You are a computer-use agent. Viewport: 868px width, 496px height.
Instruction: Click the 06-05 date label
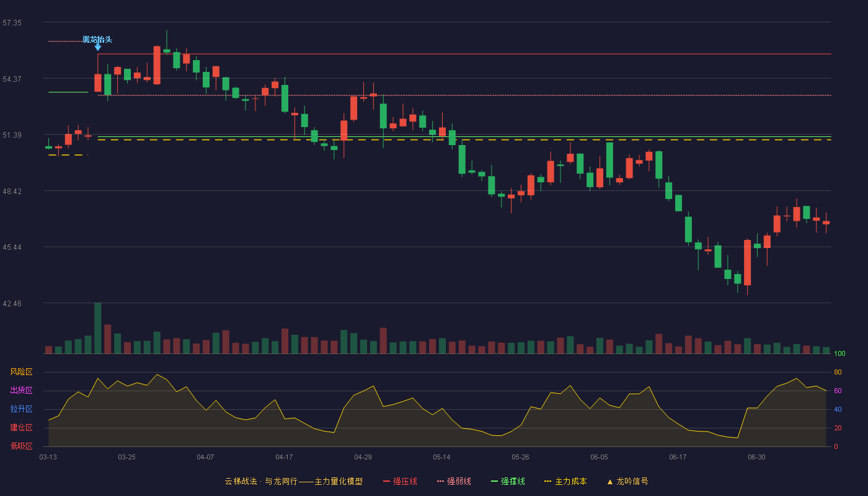tap(599, 457)
